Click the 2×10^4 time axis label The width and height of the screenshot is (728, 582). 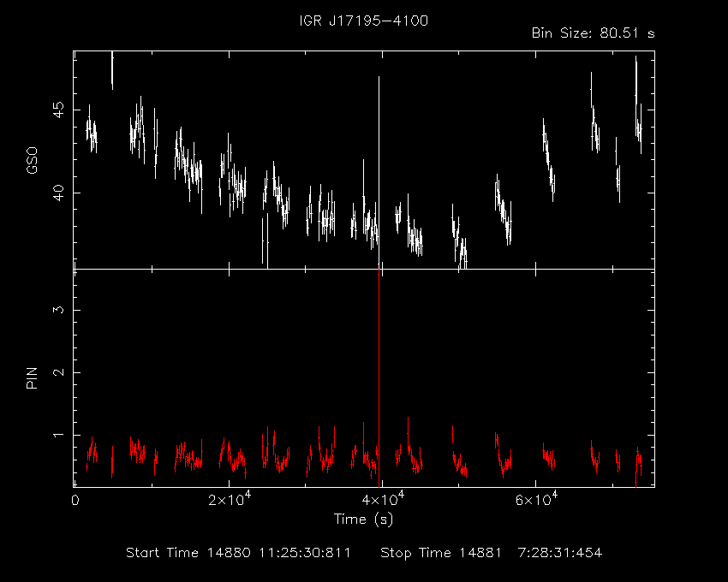click(x=230, y=499)
